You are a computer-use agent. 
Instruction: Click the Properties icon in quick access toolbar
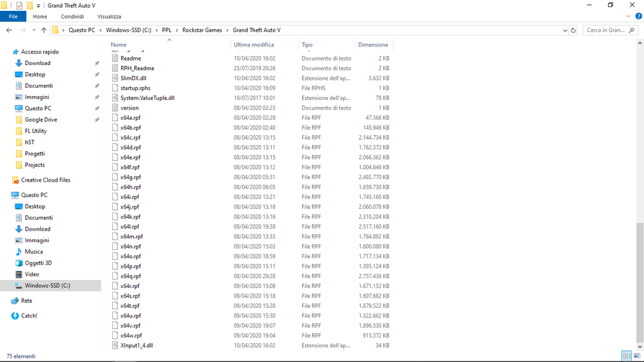pos(19,5)
